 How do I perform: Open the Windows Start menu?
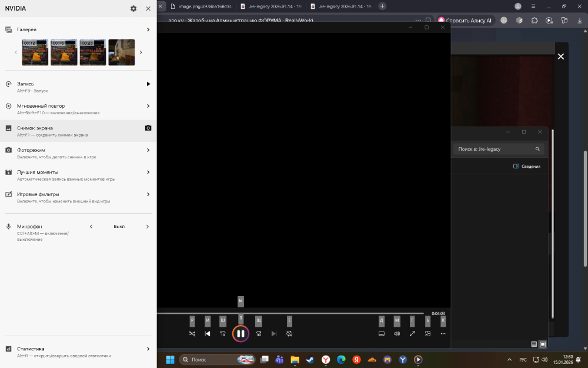point(170,360)
